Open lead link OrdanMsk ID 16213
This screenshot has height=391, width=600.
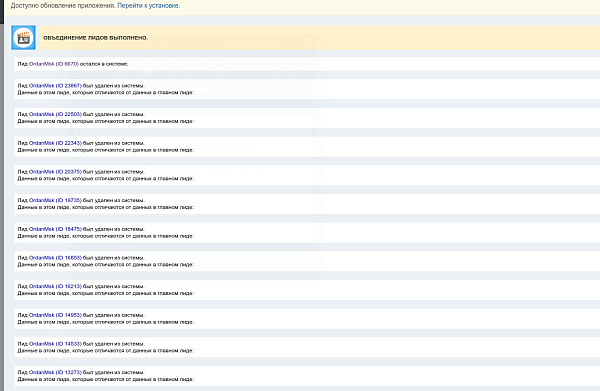pos(55,287)
